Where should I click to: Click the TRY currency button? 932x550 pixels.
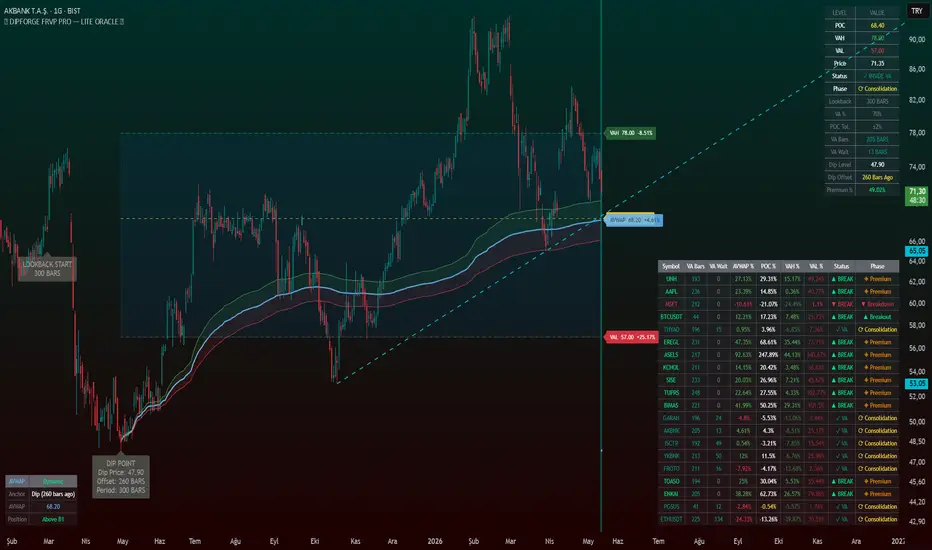(x=917, y=11)
